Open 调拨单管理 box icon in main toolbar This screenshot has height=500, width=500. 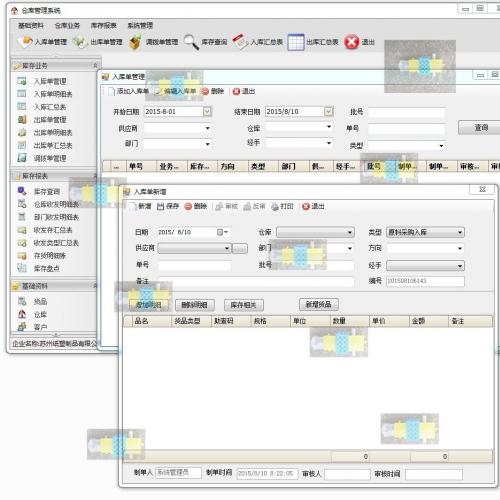pos(135,42)
